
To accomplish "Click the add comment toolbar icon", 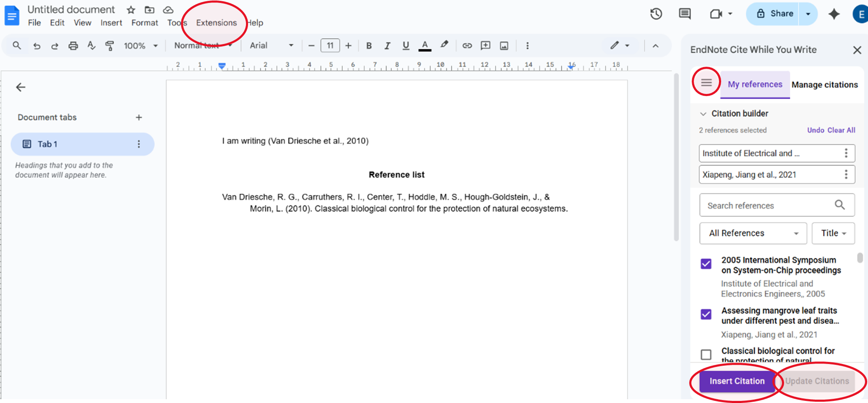I will click(485, 46).
